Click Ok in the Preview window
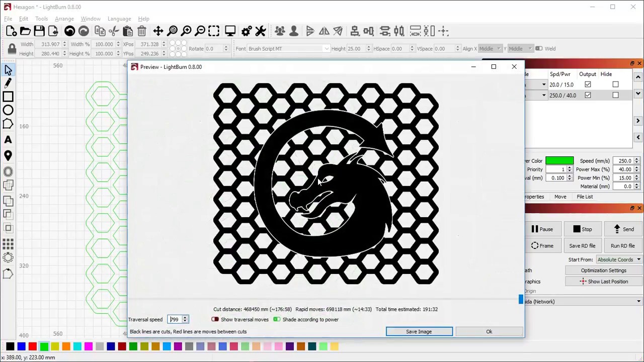644x362 pixels. pos(489,331)
